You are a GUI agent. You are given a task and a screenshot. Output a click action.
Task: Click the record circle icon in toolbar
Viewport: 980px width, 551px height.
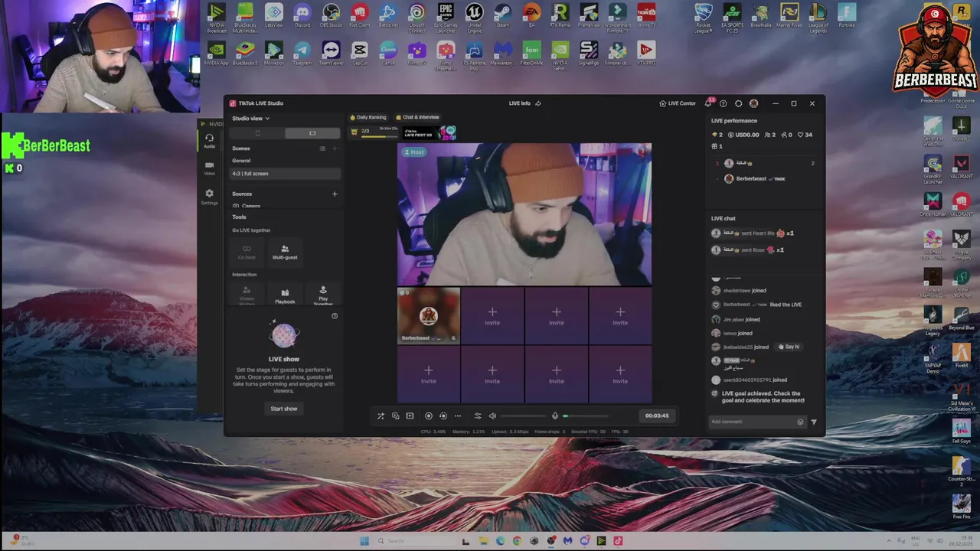pos(428,416)
